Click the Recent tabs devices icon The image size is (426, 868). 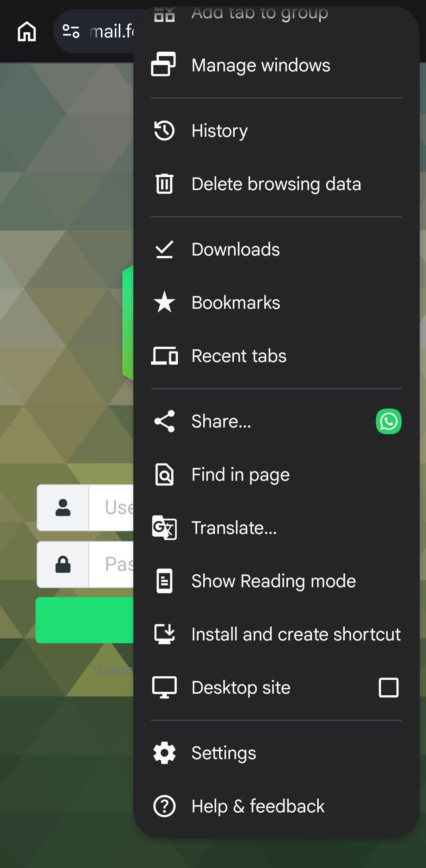(x=164, y=356)
